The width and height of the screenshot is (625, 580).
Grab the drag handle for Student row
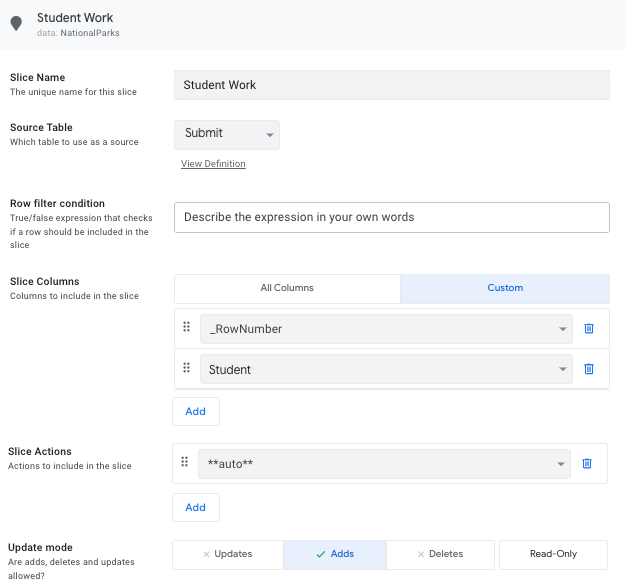(x=187, y=368)
